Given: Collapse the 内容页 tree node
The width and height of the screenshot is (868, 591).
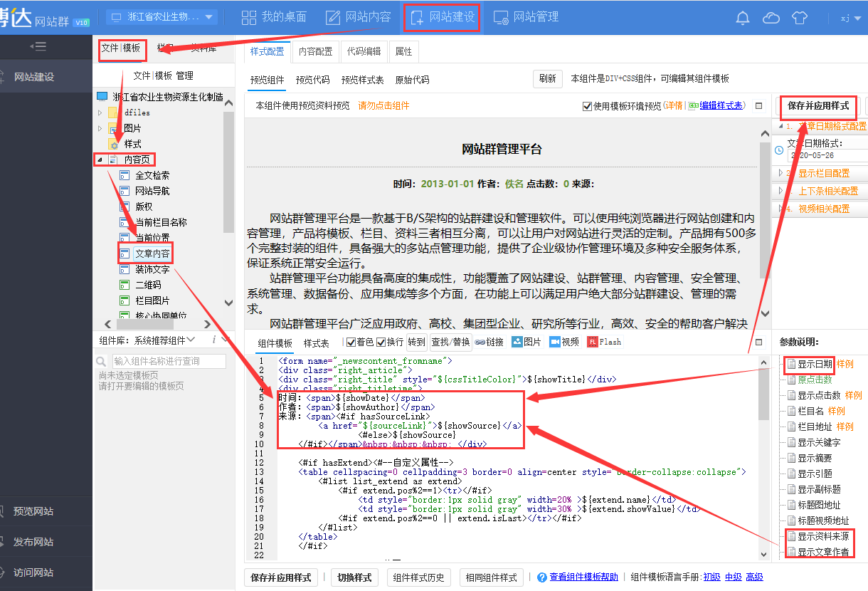Looking at the screenshot, I should [100, 159].
